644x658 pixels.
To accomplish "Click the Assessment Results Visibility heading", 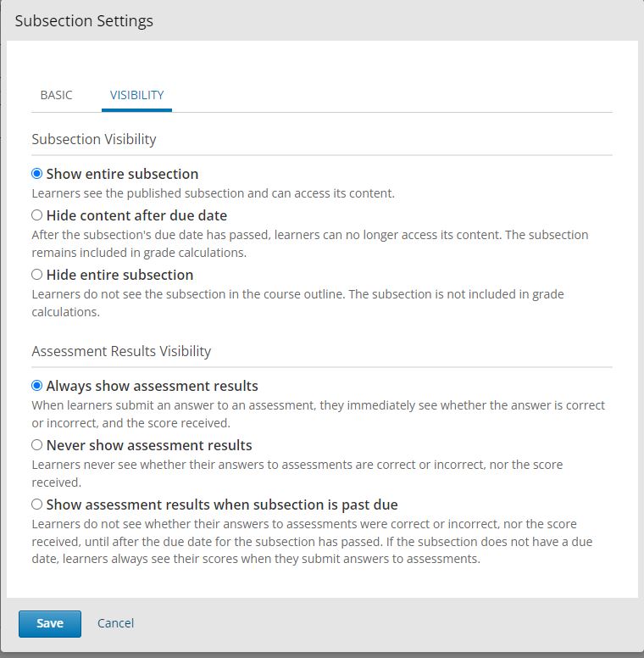I will [x=121, y=351].
